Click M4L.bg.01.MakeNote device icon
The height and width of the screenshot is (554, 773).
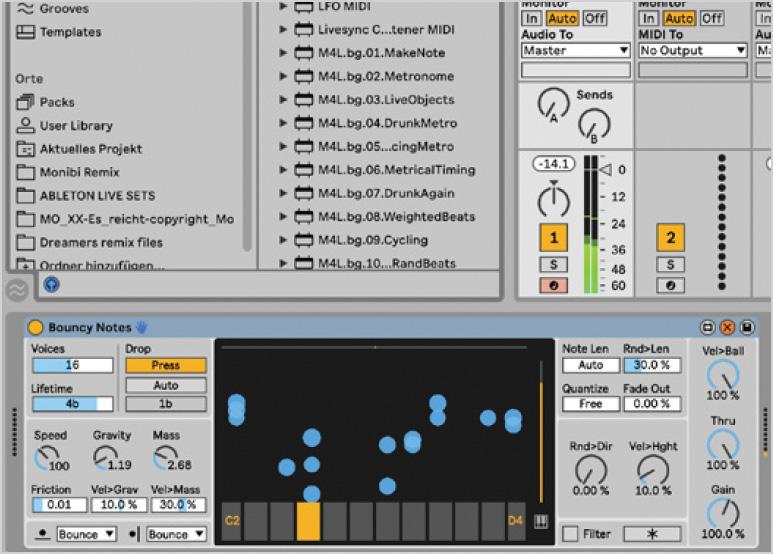[x=304, y=53]
